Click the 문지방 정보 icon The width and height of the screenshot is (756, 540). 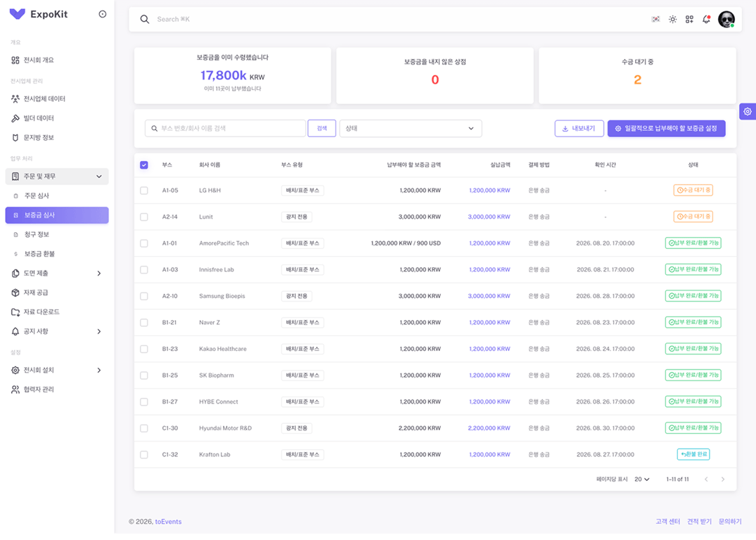[15, 137]
